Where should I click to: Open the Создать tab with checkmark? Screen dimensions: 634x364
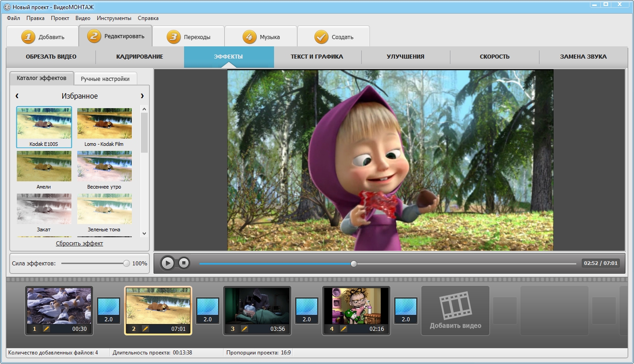[334, 37]
